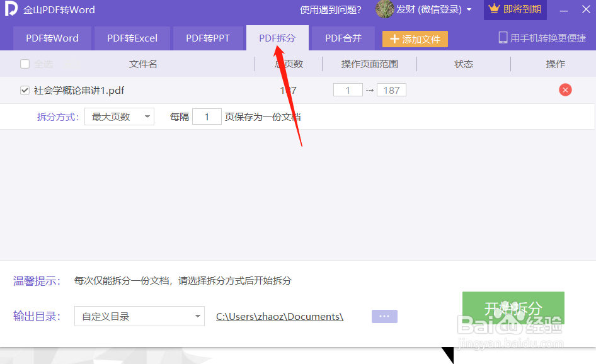Switch to the PDF合并 tab
Viewport: 596px width, 364px height.
pos(343,38)
